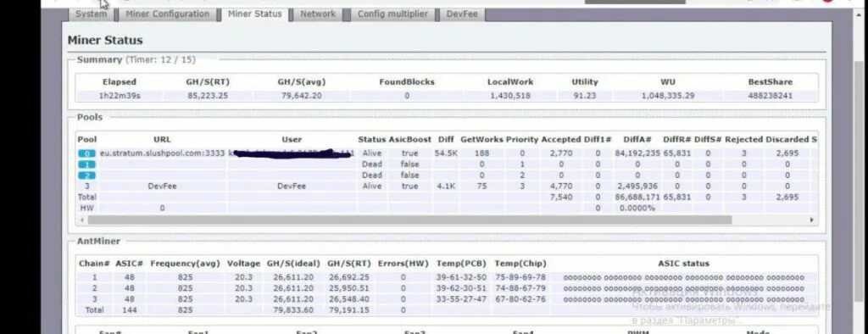Screen dimensions: 868x334
Task: Click chain 3 Temp(PCB) 33-55-27-47
Action: point(461,299)
